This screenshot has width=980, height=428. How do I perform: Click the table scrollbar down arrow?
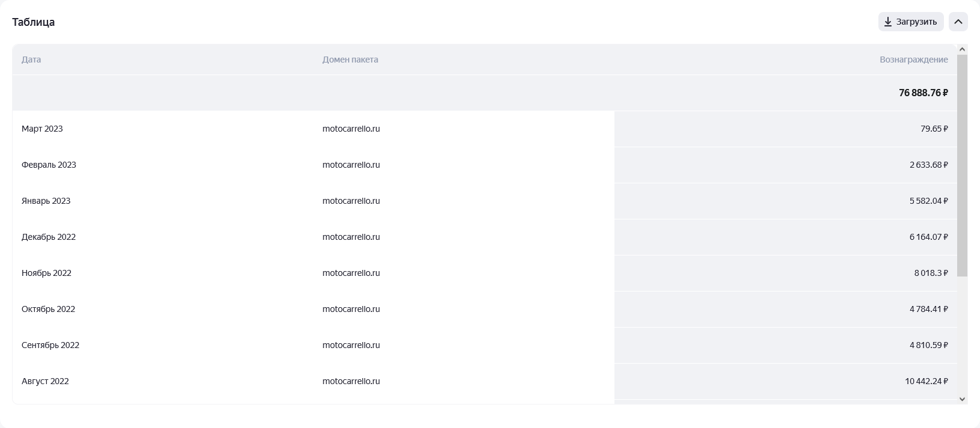pos(962,399)
